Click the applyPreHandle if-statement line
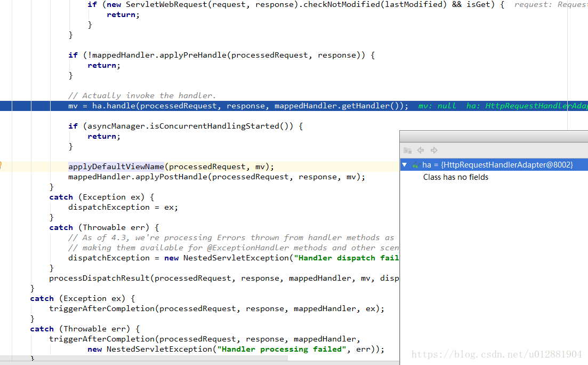The height and width of the screenshot is (365, 588). click(221, 55)
